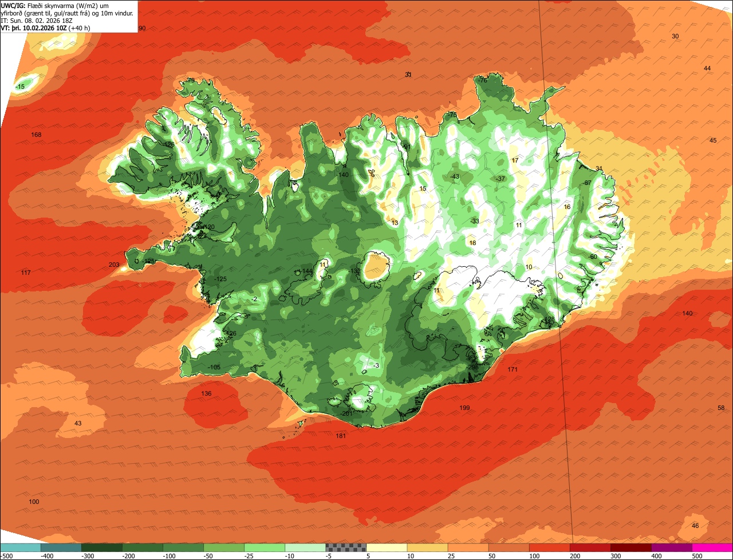Click the '-91' flux value label

(405, 147)
